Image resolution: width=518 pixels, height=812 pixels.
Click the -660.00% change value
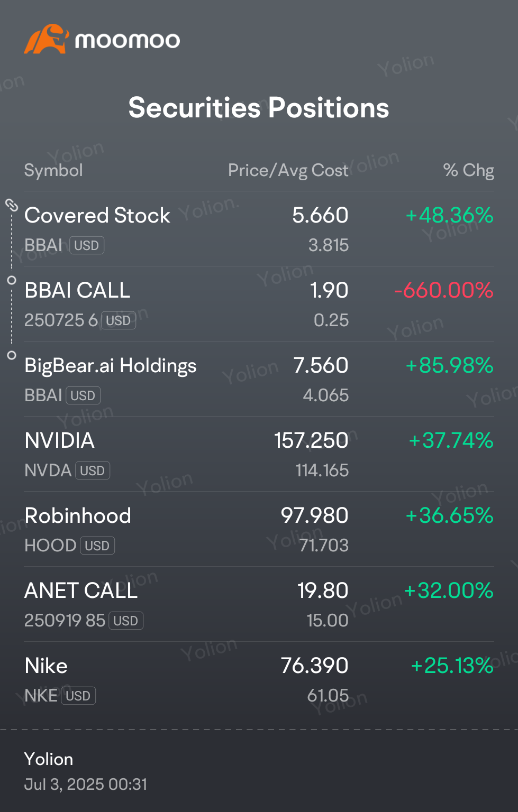click(x=444, y=290)
